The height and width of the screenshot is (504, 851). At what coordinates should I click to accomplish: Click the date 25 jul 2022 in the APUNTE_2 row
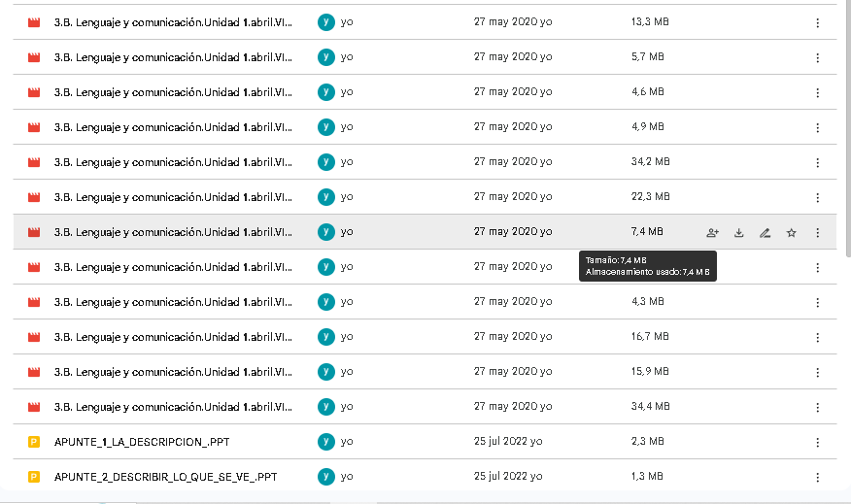pos(500,477)
